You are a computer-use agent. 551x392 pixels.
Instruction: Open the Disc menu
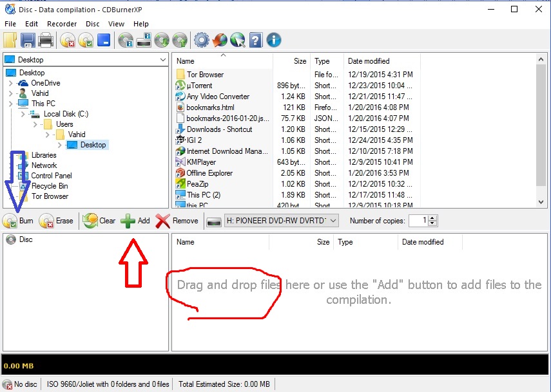pyautogui.click(x=93, y=24)
